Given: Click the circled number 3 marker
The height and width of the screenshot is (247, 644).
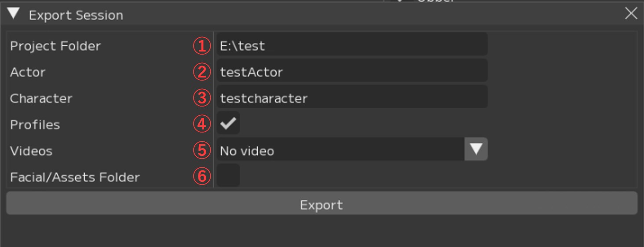Looking at the screenshot, I should 202,98.
